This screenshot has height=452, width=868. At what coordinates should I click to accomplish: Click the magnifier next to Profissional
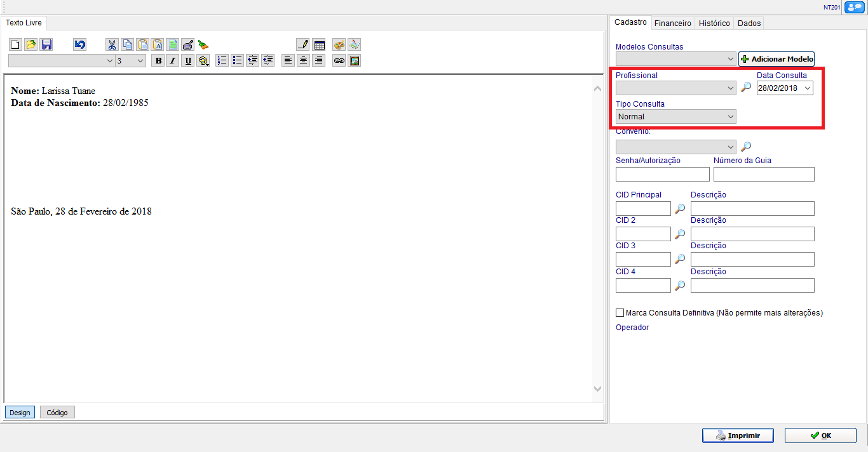(746, 88)
